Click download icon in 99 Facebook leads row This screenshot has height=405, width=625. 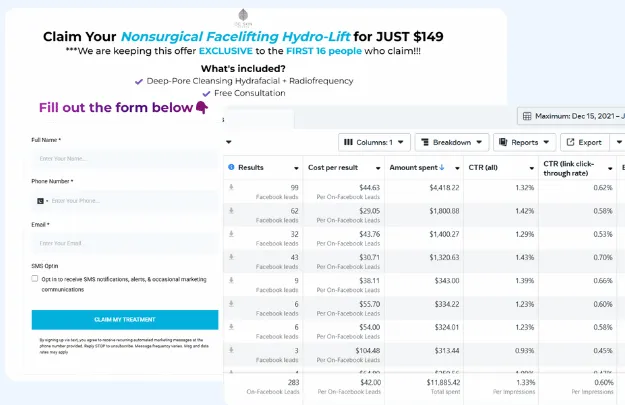click(231, 187)
